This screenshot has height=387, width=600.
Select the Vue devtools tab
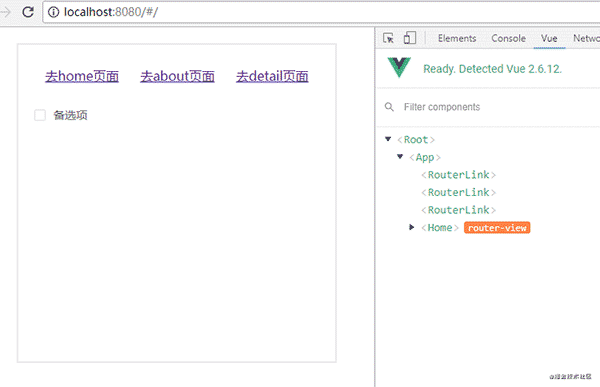tap(549, 38)
